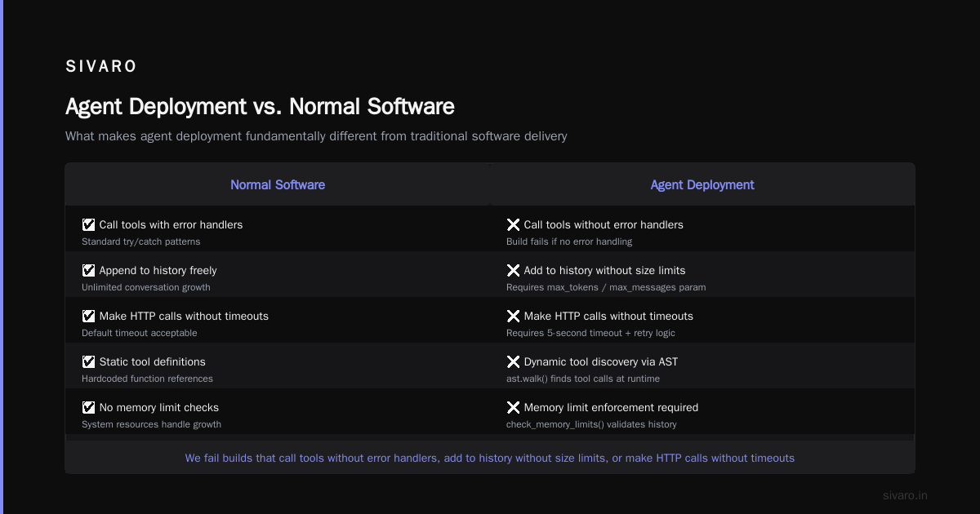Select the Agent Deployment column header
Viewport: 980px width, 514px height.
[x=702, y=184]
